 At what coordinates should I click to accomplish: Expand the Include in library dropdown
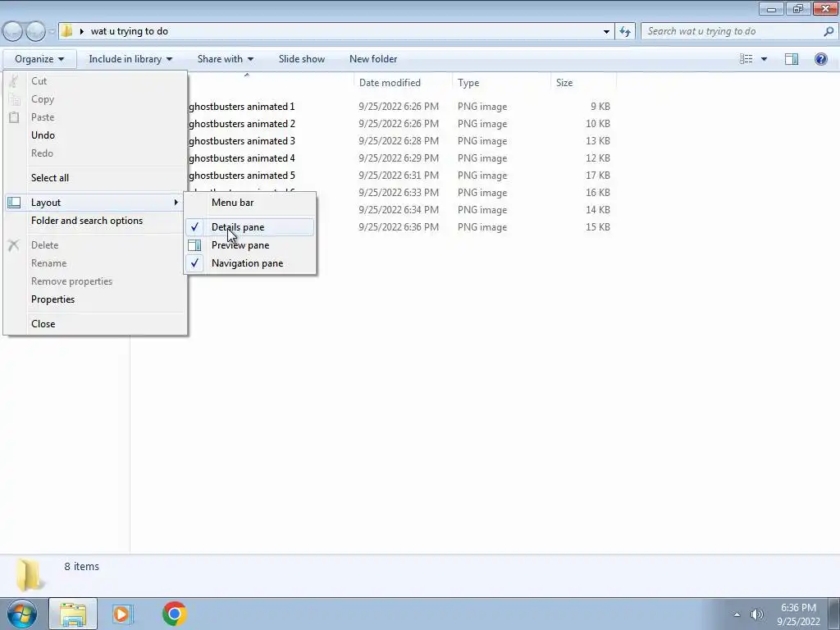(x=130, y=59)
